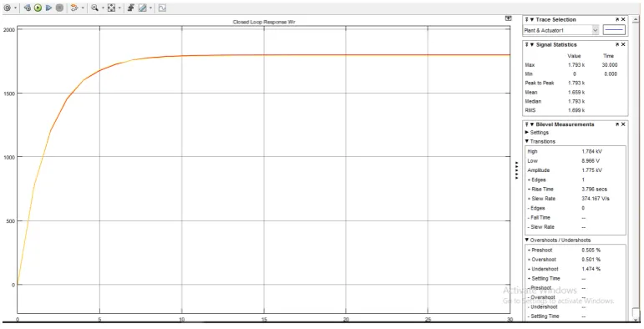Click the sine-wave style icon in the toolbar

162,8
